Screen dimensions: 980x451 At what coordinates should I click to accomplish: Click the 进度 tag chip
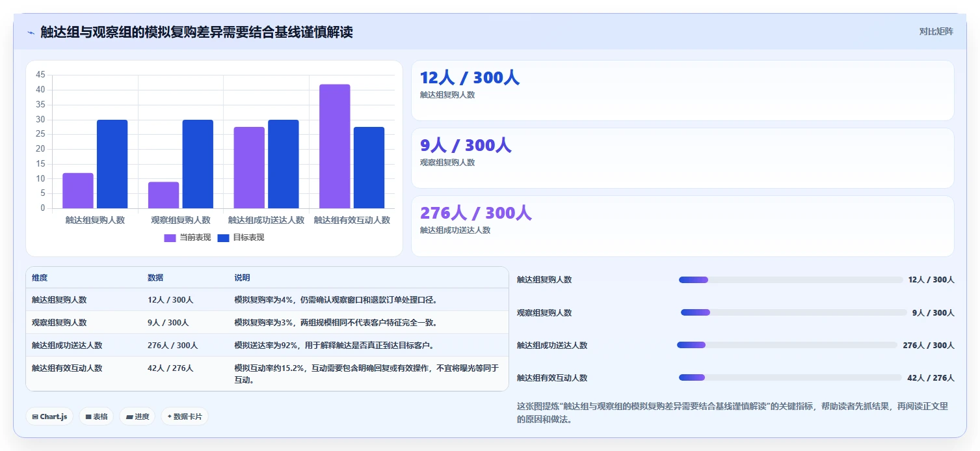tap(137, 417)
